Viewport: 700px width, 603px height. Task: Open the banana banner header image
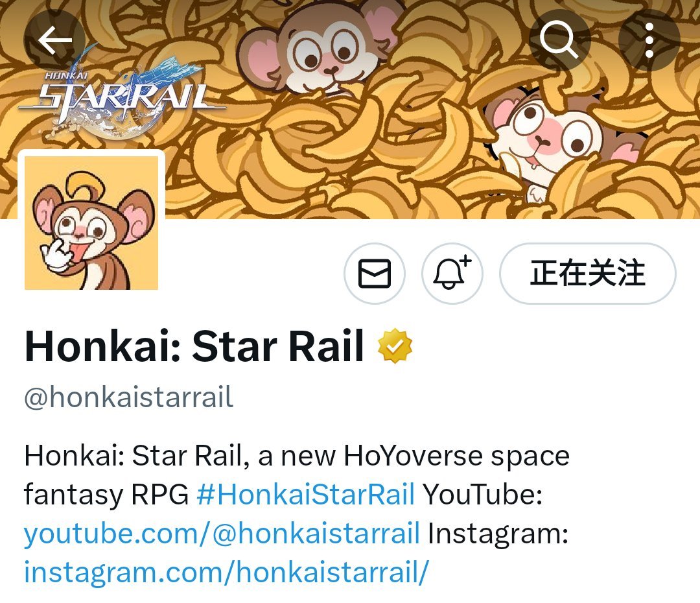pyautogui.click(x=350, y=110)
